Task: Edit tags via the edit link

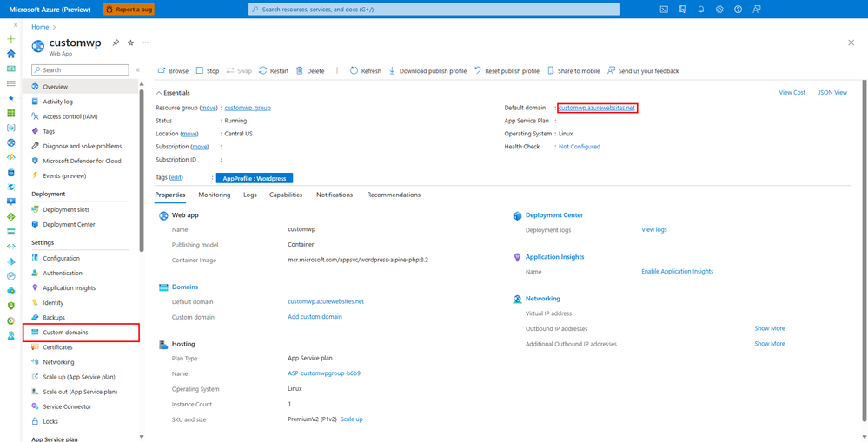Action: tap(176, 177)
